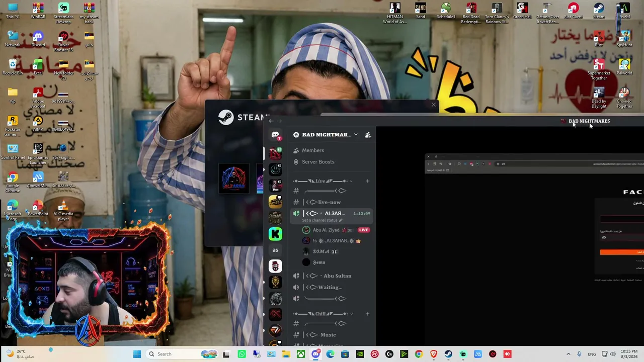Invite people icon beside BAD NIGHTMARES server name

pyautogui.click(x=368, y=135)
